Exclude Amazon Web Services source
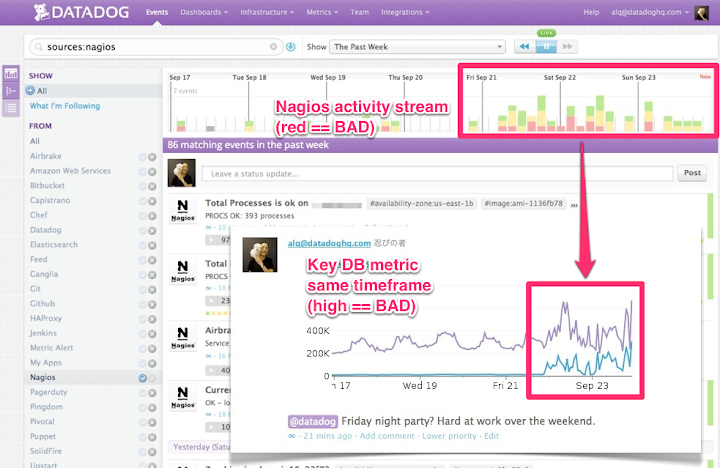The image size is (720, 468). (x=152, y=172)
